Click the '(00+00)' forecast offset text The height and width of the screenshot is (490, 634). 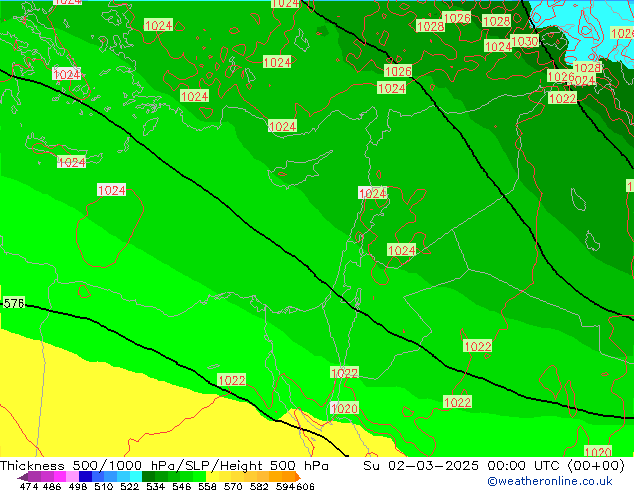(x=596, y=466)
